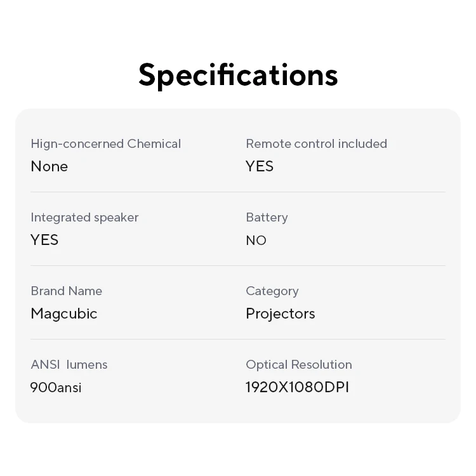Viewport: 476px width, 476px height.
Task: Click the Specifications heading
Action: tap(238, 75)
